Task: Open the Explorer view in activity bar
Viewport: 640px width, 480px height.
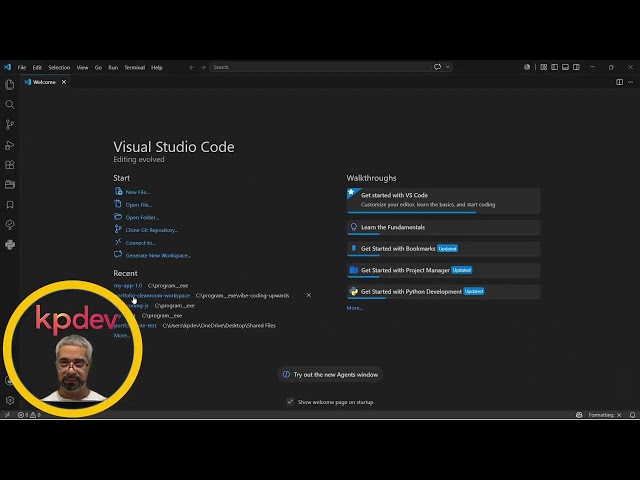Action: point(10,84)
